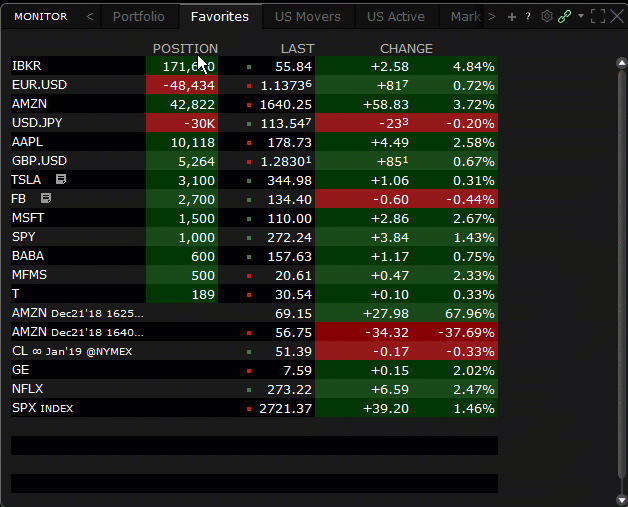Click the CL Jan'19 @NYMEX futures row

[x=72, y=351]
